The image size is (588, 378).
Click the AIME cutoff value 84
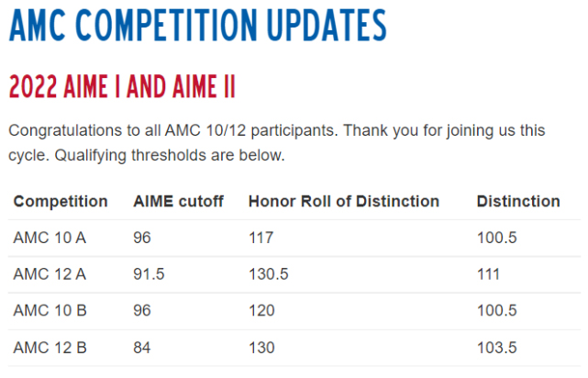click(142, 348)
